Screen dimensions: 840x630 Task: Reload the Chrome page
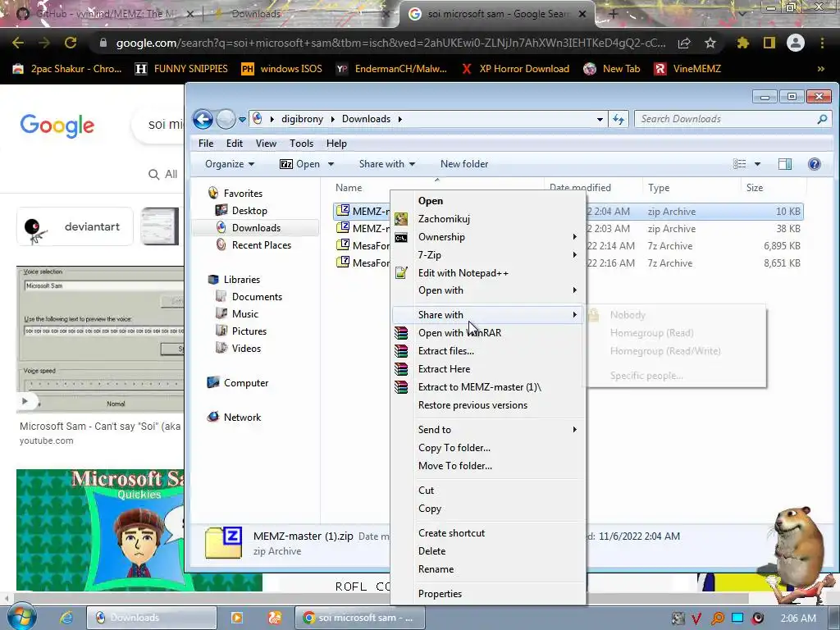pos(71,43)
